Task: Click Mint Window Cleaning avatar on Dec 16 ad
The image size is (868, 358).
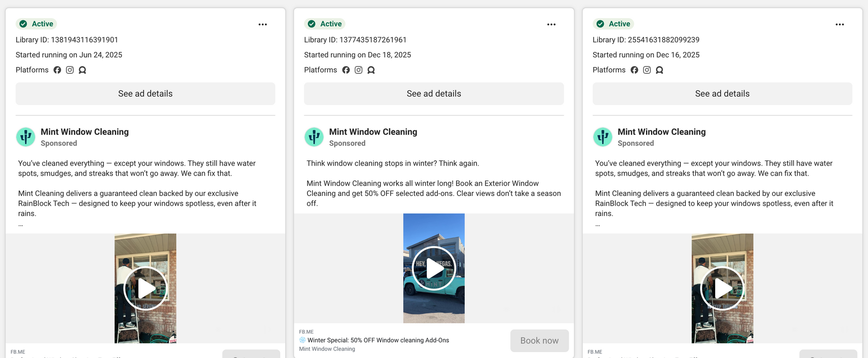Action: 603,137
